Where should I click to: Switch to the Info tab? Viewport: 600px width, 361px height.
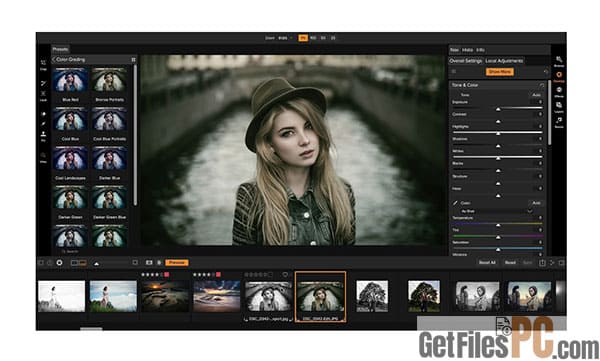tap(481, 50)
